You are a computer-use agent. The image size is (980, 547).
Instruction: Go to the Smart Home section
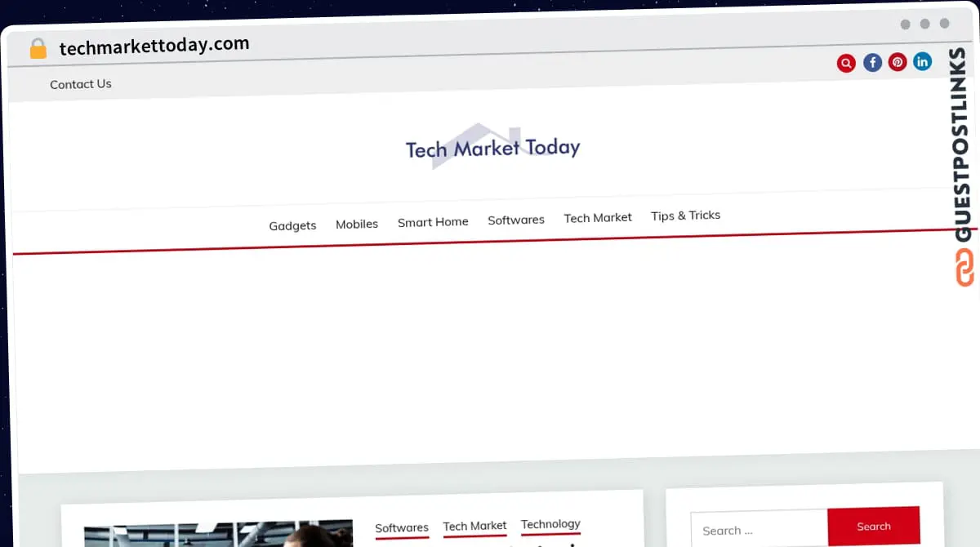tap(433, 222)
